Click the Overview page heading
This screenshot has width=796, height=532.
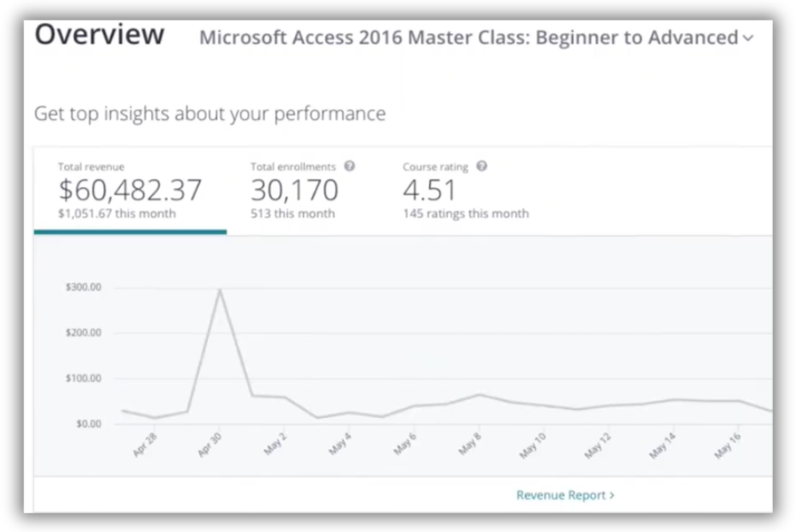coord(100,36)
